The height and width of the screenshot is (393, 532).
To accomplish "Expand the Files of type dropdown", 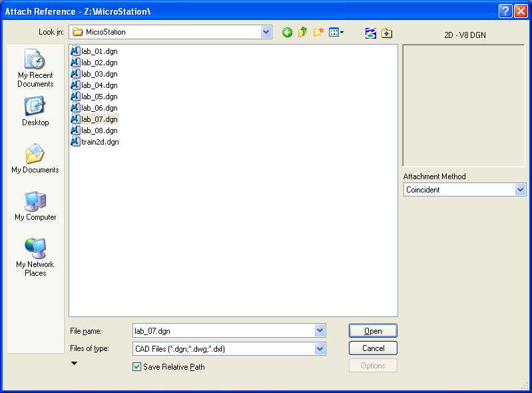I will pos(320,348).
